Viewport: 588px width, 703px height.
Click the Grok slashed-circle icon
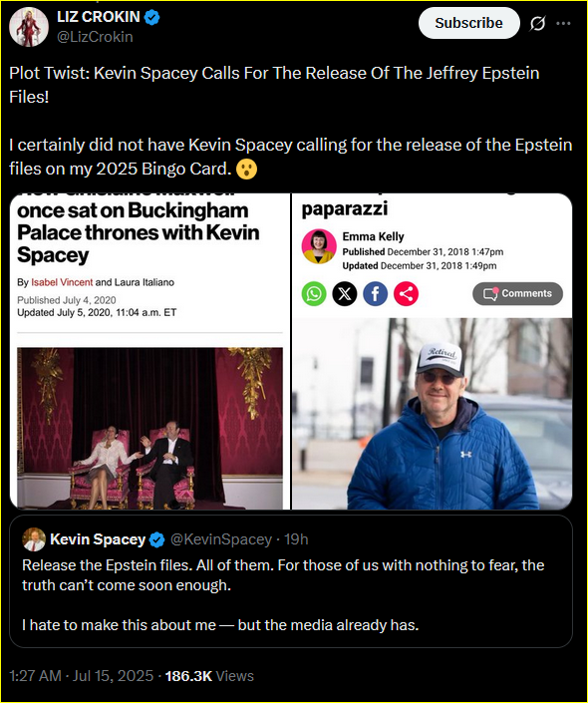[x=537, y=23]
